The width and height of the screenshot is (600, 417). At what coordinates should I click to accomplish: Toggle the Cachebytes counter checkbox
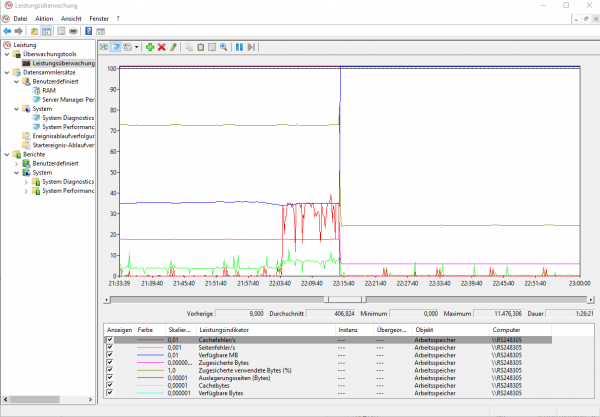(110, 388)
